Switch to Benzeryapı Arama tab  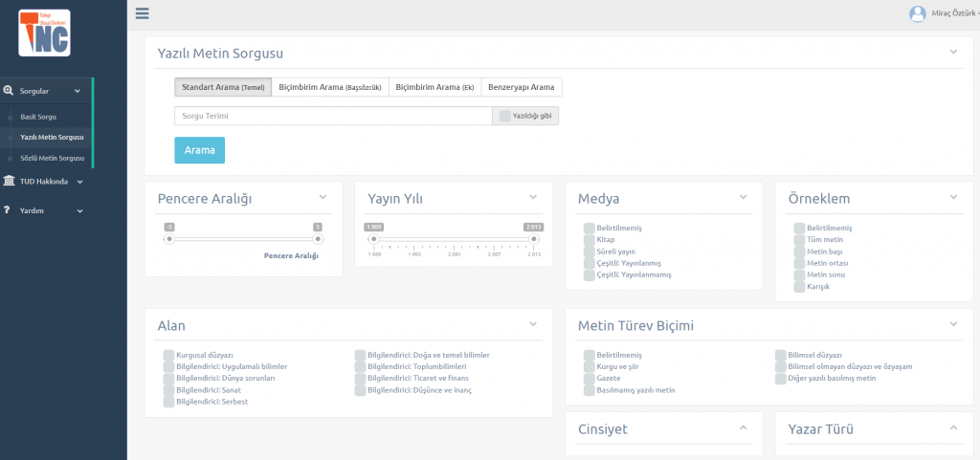click(x=522, y=87)
